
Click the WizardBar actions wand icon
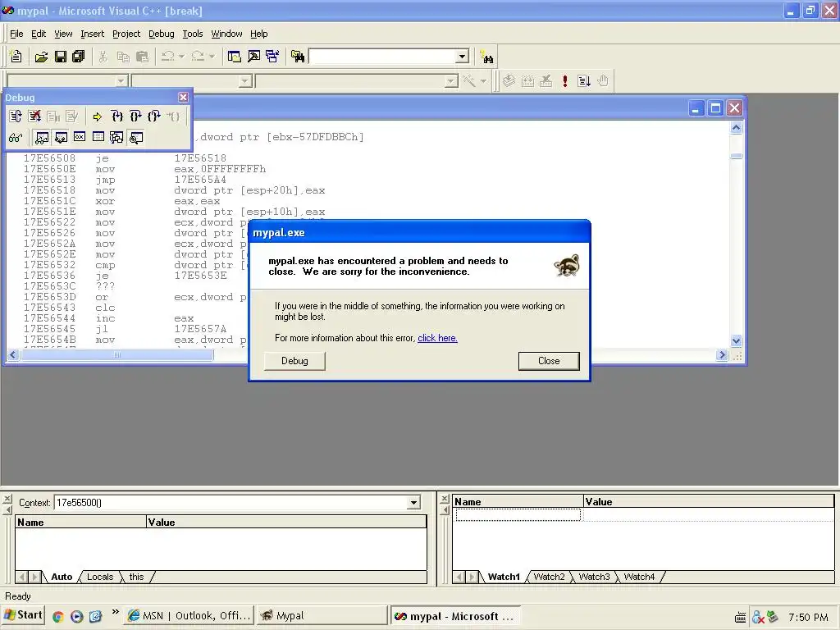(x=468, y=81)
